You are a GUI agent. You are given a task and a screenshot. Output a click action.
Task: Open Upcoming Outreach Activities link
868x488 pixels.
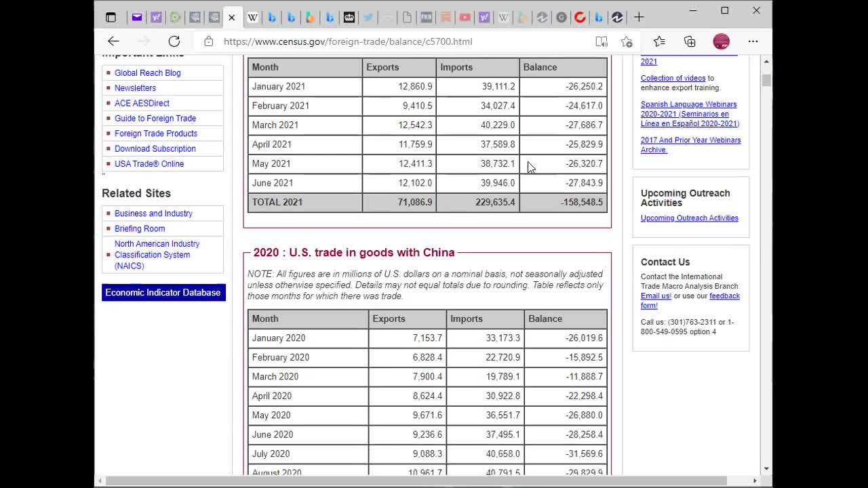tap(689, 218)
